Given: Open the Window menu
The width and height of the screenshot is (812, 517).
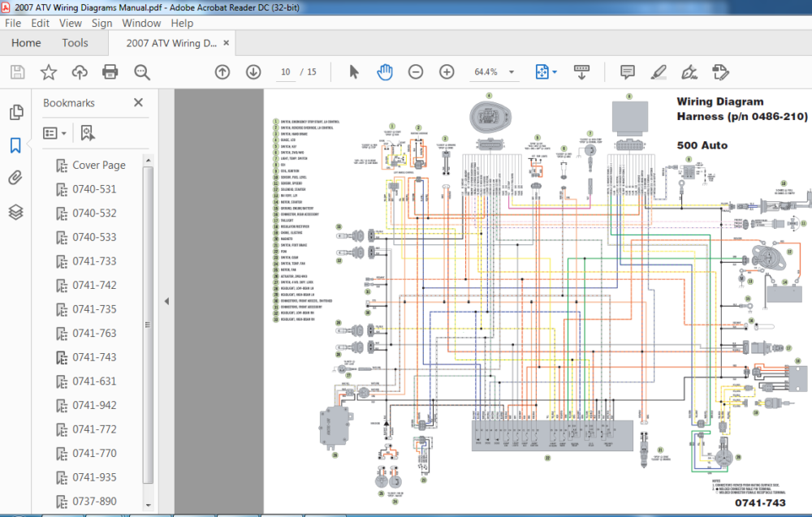Looking at the screenshot, I should (x=141, y=24).
